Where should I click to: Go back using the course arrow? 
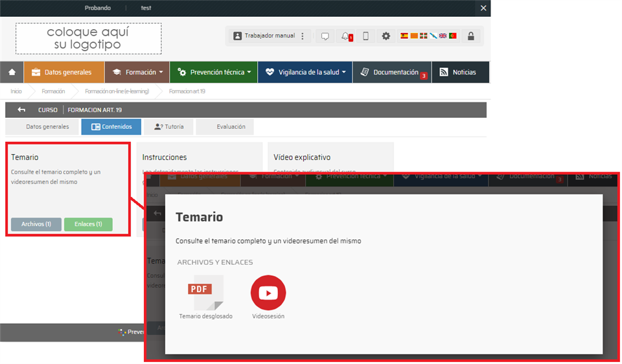(x=21, y=110)
